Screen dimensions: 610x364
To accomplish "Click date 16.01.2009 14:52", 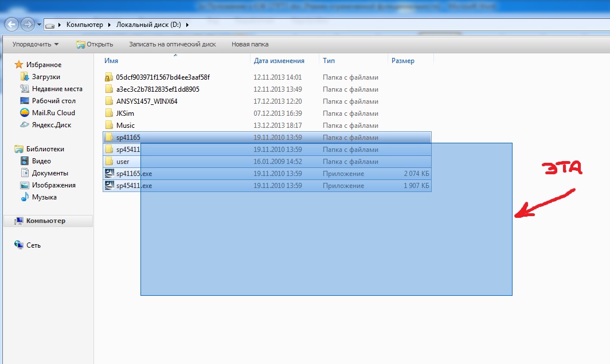I will [277, 162].
